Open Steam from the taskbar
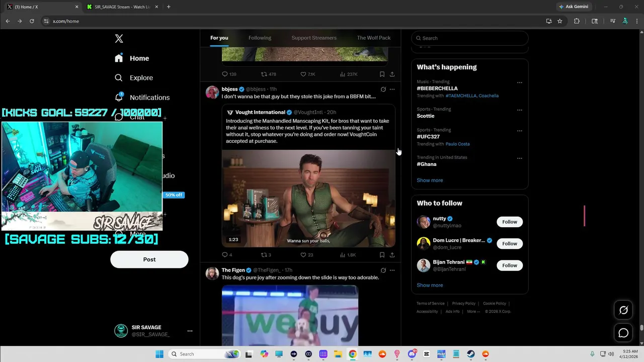The width and height of the screenshot is (644, 362). click(470, 354)
